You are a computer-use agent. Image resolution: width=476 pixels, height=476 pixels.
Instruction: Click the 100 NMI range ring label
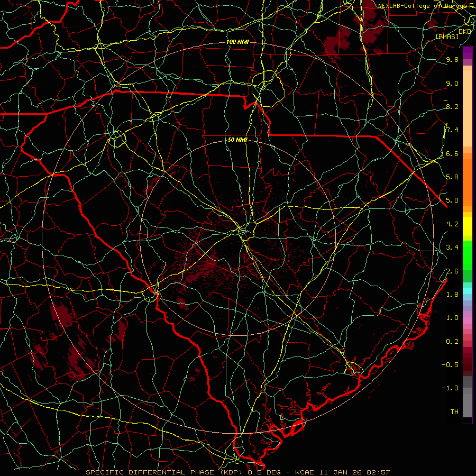[x=237, y=42]
